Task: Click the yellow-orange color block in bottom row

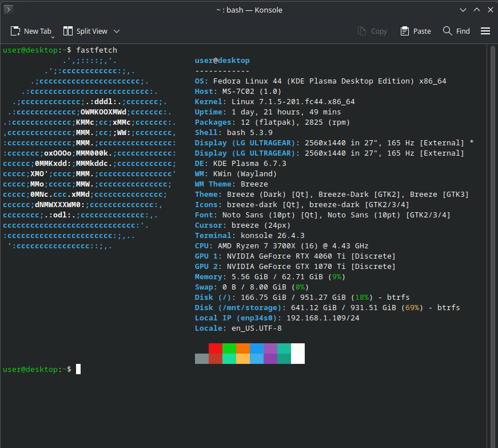Action: click(243, 359)
